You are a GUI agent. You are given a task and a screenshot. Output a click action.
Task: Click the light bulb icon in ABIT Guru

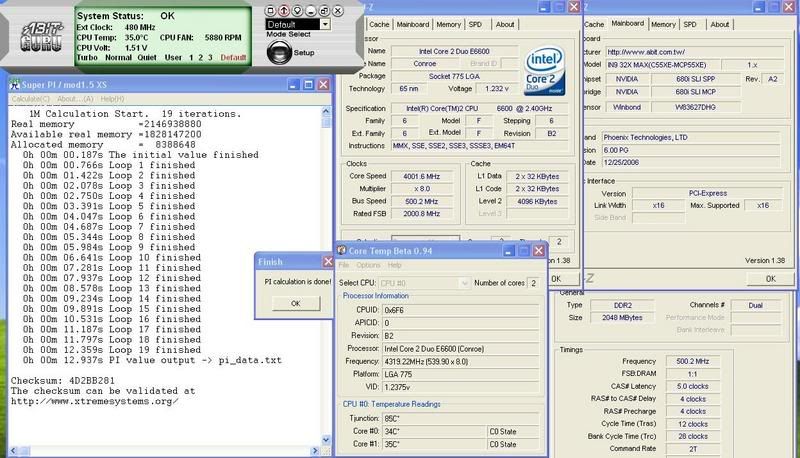297,10
